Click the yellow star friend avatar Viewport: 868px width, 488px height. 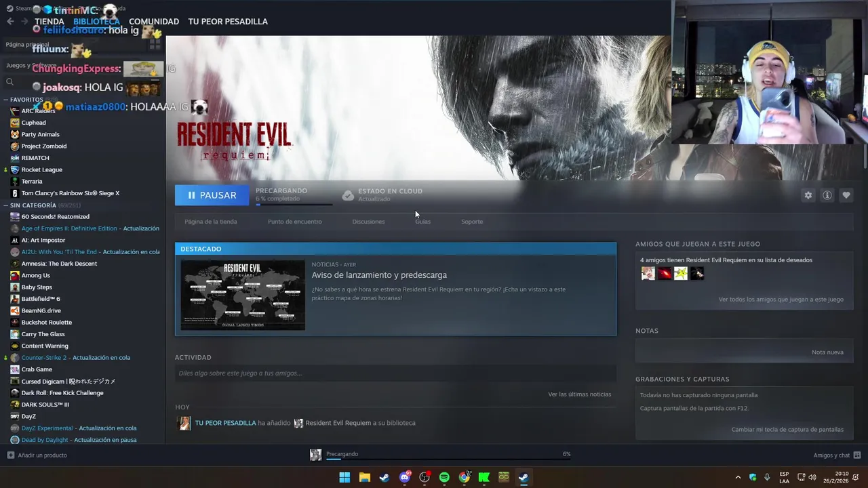tap(681, 273)
